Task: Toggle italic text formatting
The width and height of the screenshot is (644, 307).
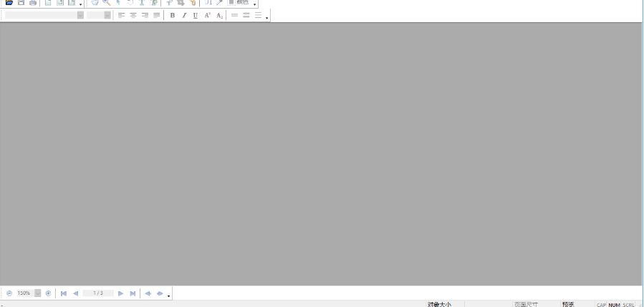Action: (184, 15)
